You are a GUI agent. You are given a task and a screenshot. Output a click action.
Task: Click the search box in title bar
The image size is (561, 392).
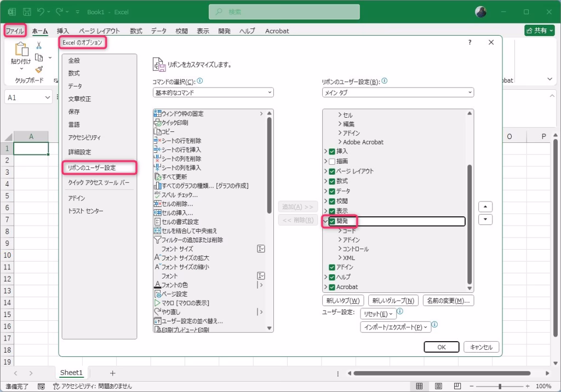point(284,12)
